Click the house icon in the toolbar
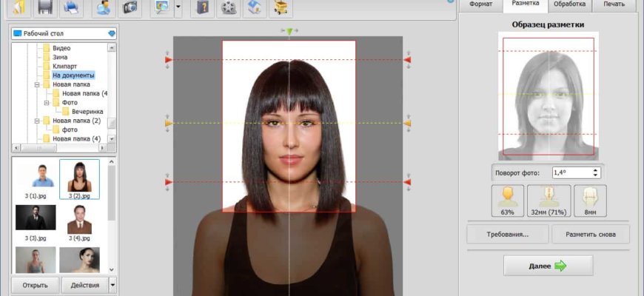644x296 pixels. tap(255, 8)
